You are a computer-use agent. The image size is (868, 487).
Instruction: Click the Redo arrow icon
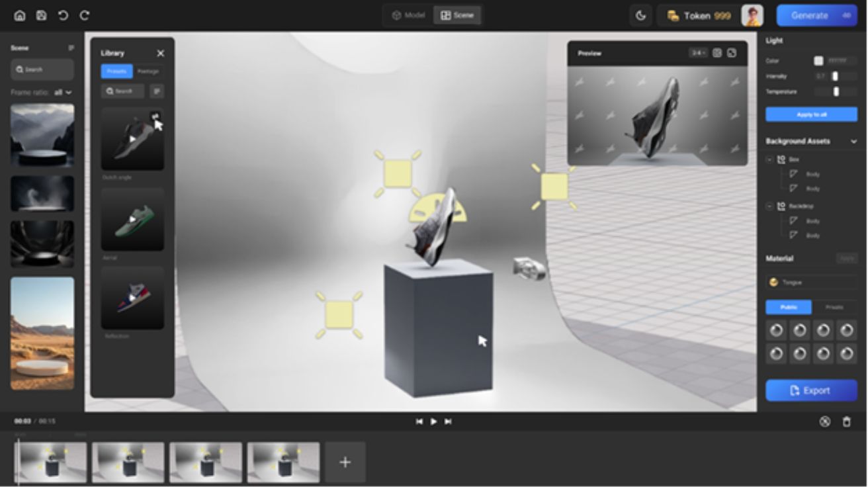click(85, 15)
